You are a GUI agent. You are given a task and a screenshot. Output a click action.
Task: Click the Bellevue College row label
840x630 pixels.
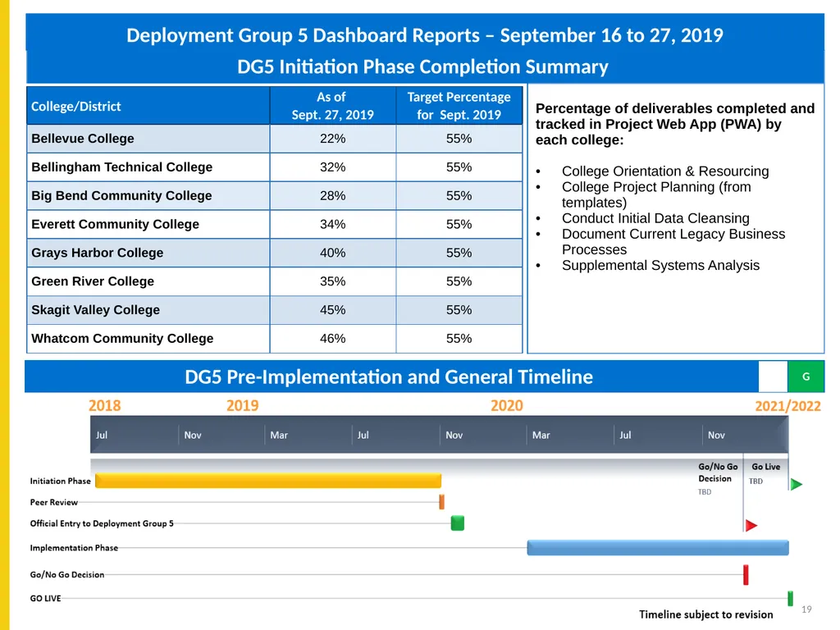[x=83, y=139]
